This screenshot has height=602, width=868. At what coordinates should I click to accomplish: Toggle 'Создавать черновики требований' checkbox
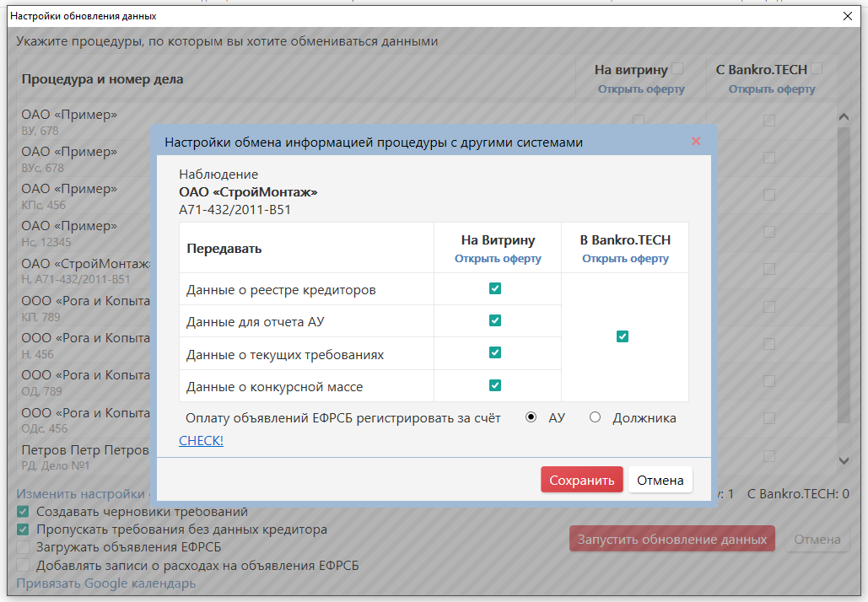click(24, 512)
